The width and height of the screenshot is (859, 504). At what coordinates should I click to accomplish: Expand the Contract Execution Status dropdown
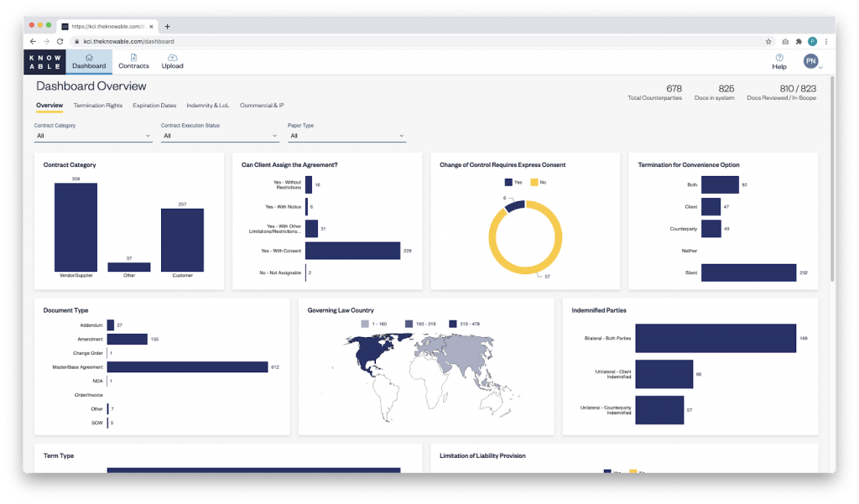[220, 135]
